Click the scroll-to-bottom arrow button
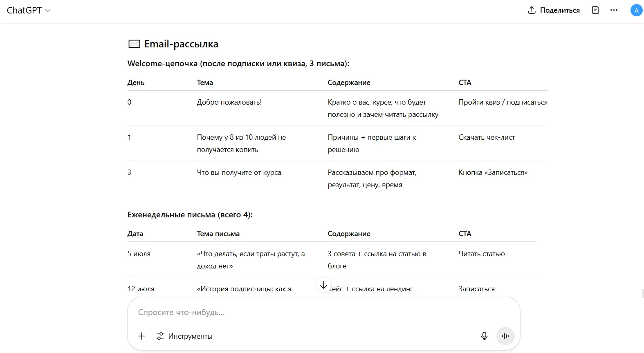 [323, 285]
